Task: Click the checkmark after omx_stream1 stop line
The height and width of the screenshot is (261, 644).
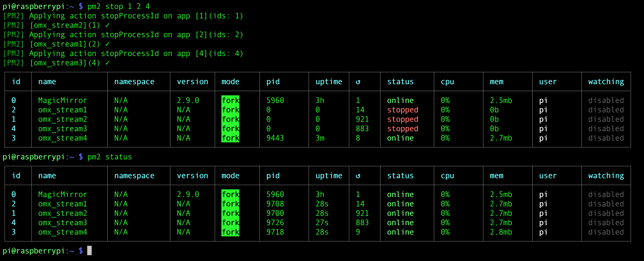Action: coord(107,44)
